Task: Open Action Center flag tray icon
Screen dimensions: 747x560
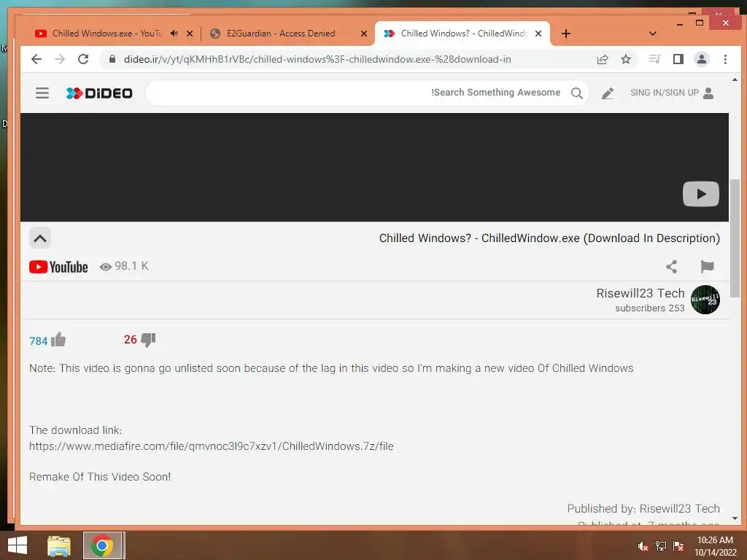Action: tap(678, 546)
